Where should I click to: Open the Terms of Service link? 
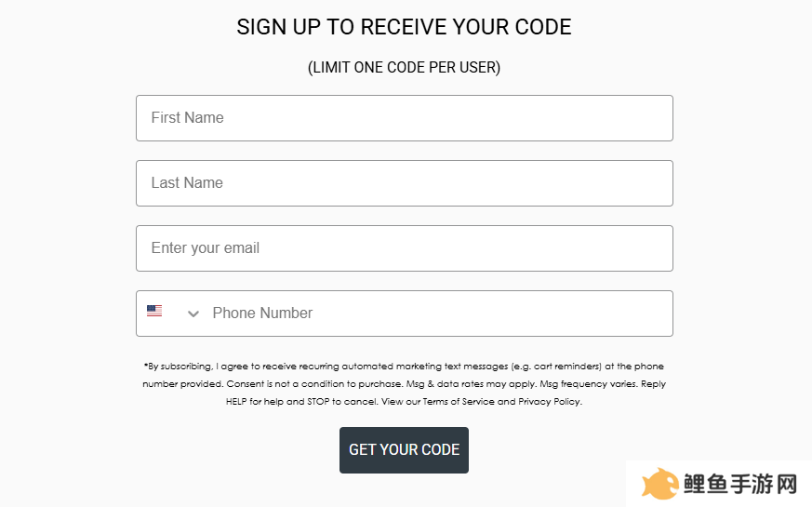pyautogui.click(x=459, y=401)
